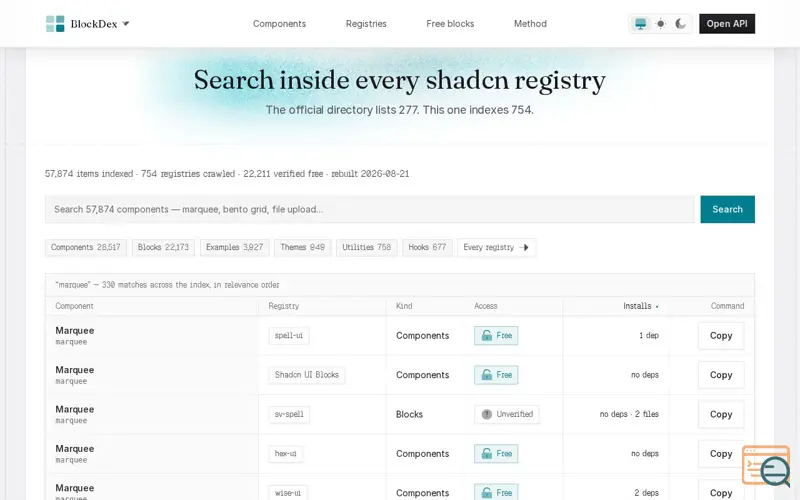The height and width of the screenshot is (500, 800).
Task: Open the Method nav item
Action: point(530,23)
